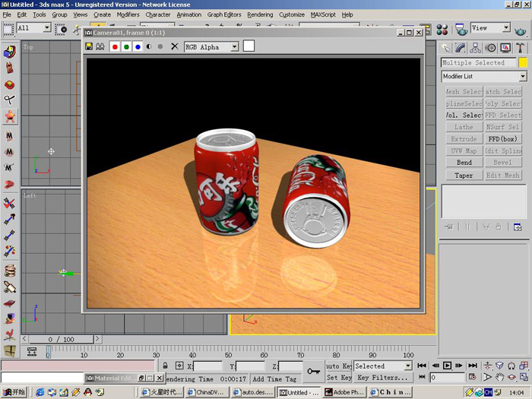
Task: Open the Windows Start button
Action: point(14,392)
